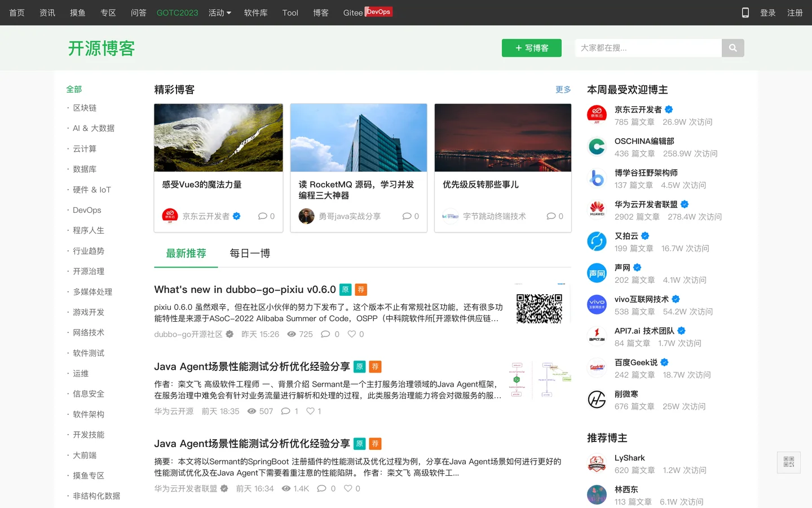Click 又拍云 avatar icon
Image resolution: width=812 pixels, height=508 pixels.
(x=597, y=241)
